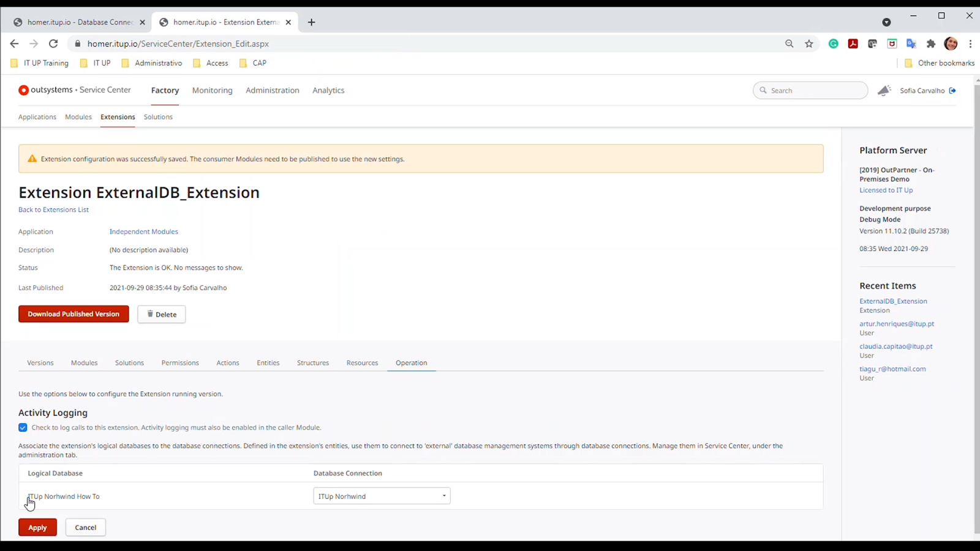The width and height of the screenshot is (980, 551).
Task: Click the Cancel button
Action: point(86,527)
